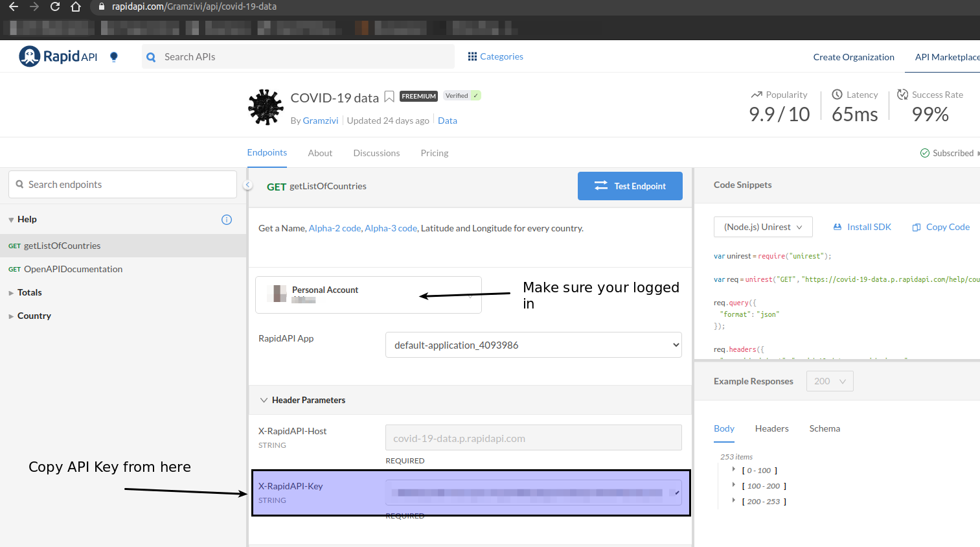Open the (Node.js) Unirest language dropdown
The width and height of the screenshot is (980, 547).
tap(763, 227)
